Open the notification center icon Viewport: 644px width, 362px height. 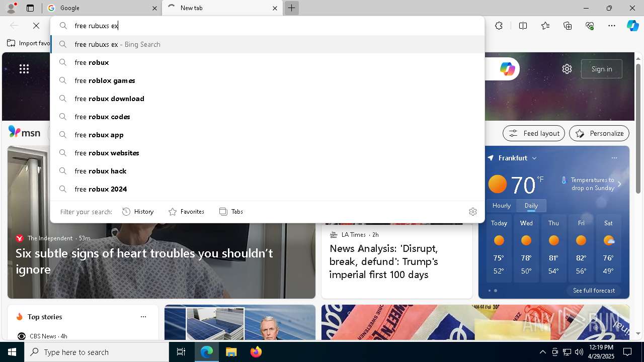pos(627,352)
